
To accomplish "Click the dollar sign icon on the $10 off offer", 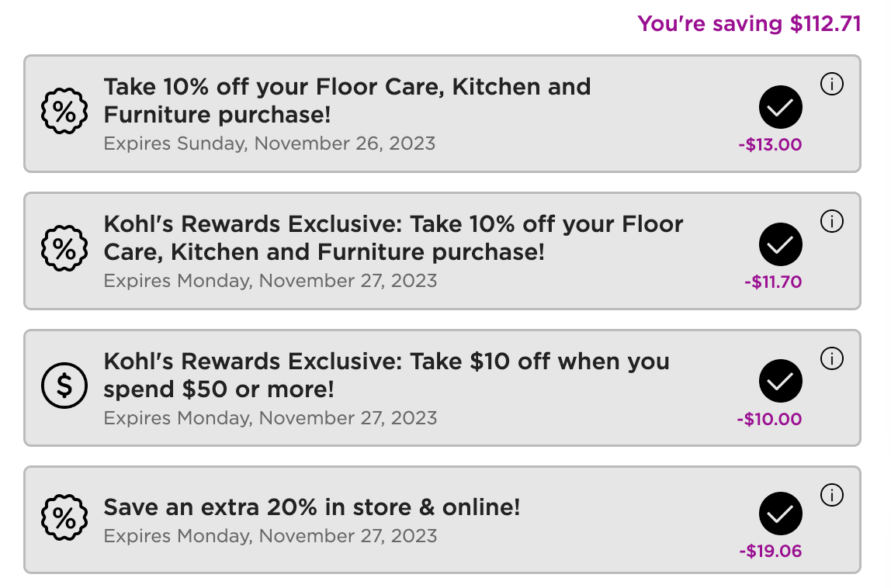I will (x=64, y=385).
